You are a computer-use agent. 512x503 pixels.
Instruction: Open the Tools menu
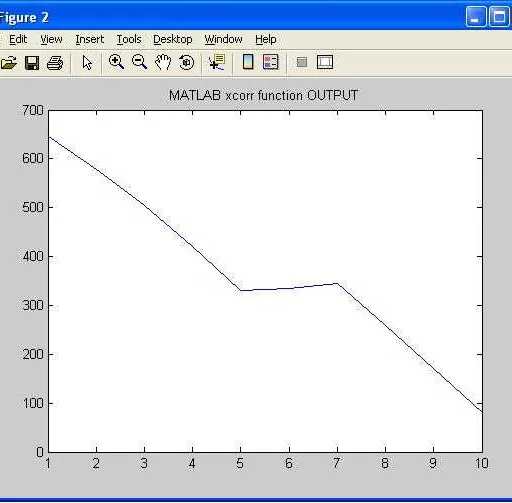(129, 39)
